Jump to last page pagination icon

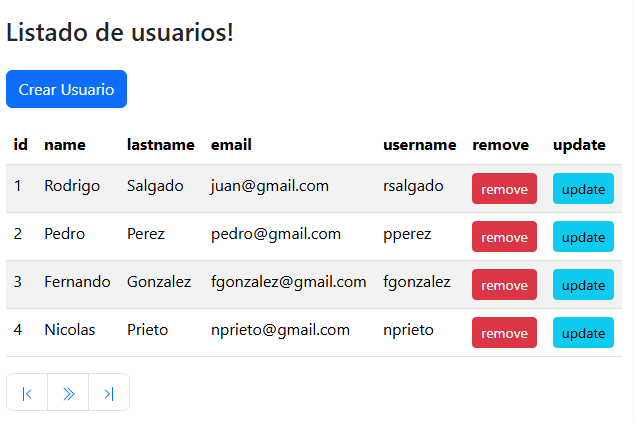click(109, 393)
